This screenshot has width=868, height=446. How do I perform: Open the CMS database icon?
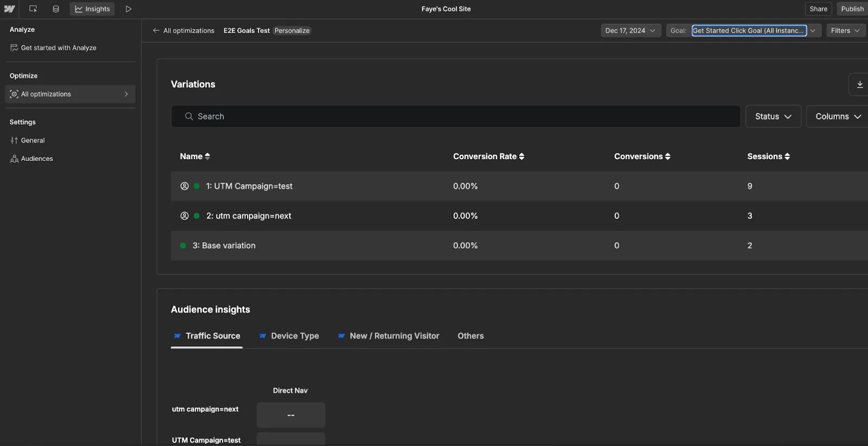coord(56,9)
